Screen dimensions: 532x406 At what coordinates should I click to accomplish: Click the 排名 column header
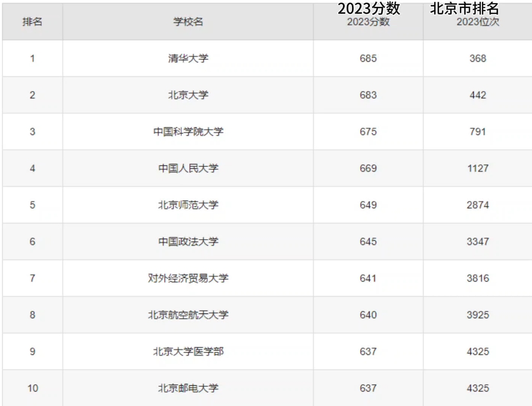click(x=32, y=22)
